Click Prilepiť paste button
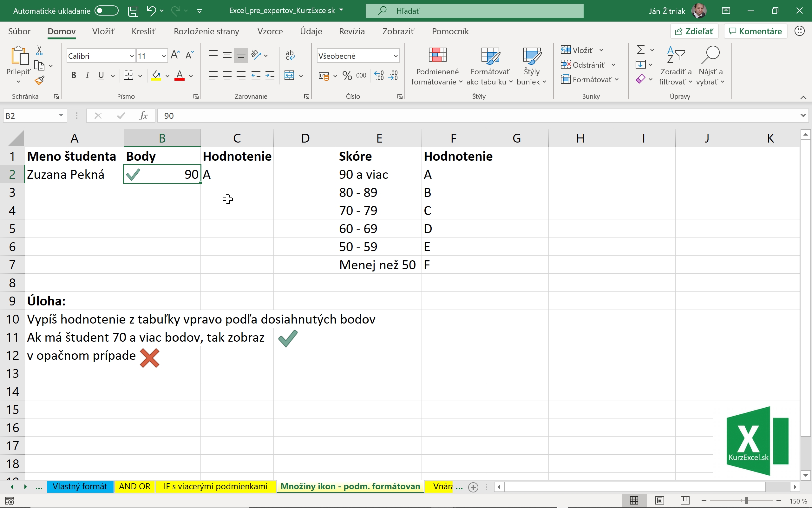Screen dimensions: 812x508 point(18,64)
